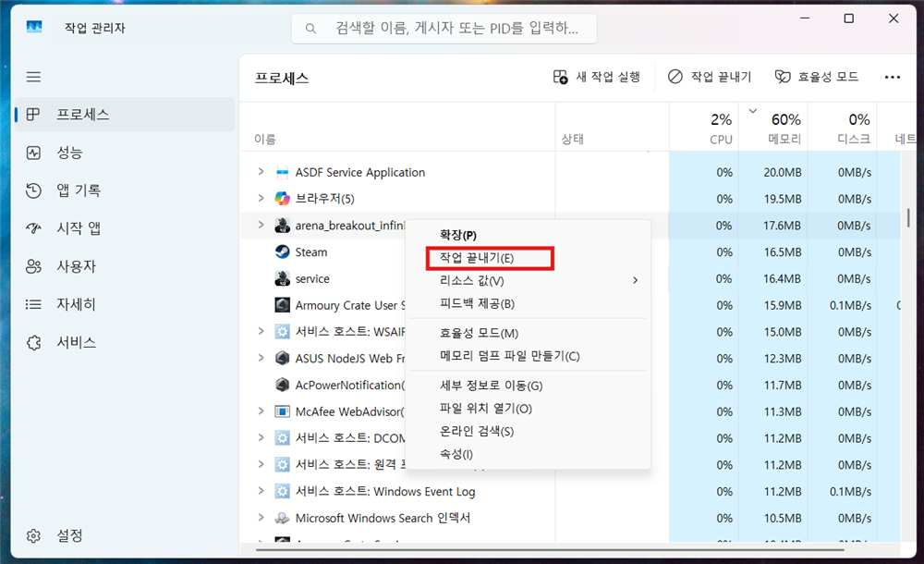Click 작업 끝내기 toolbar button

[x=710, y=77]
